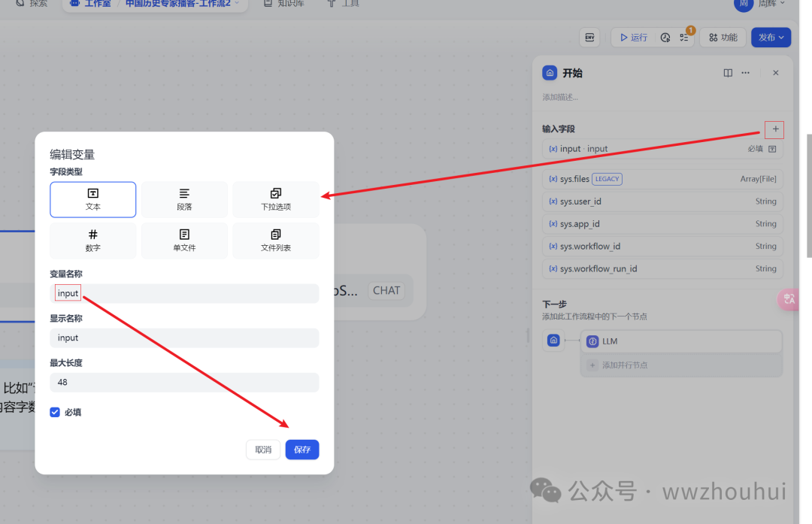Add a new input field with plus icon
Screen dimensions: 812x524
(x=775, y=129)
